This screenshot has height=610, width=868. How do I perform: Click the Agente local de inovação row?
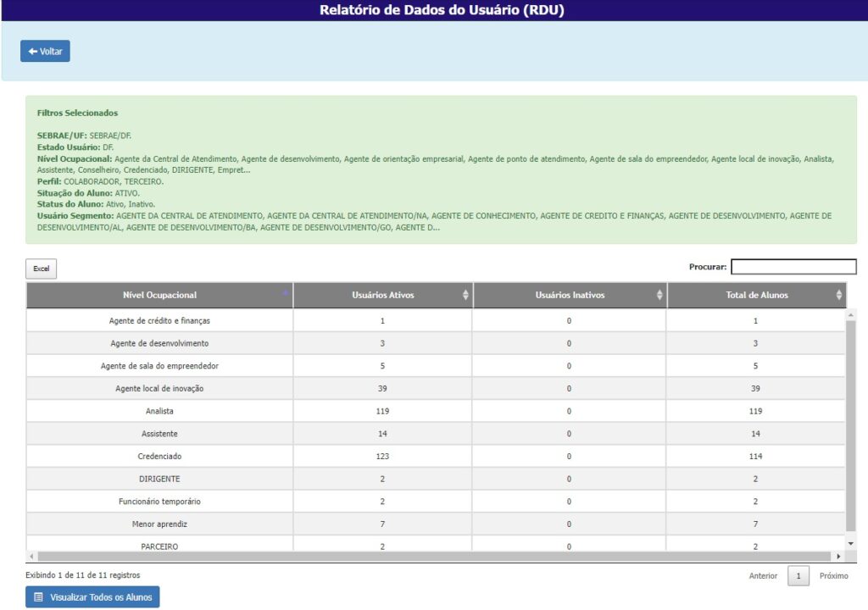tap(159, 388)
